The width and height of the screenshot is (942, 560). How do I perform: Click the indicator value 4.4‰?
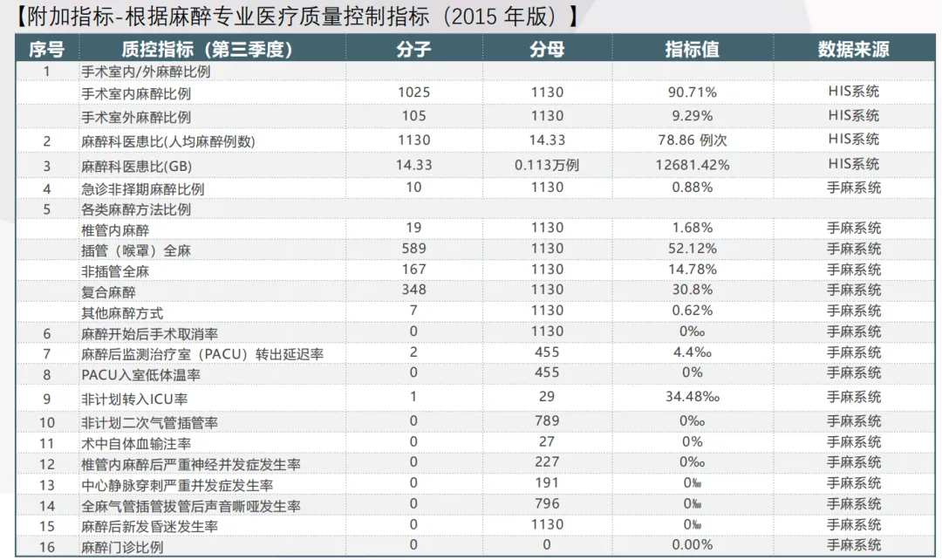coord(692,352)
